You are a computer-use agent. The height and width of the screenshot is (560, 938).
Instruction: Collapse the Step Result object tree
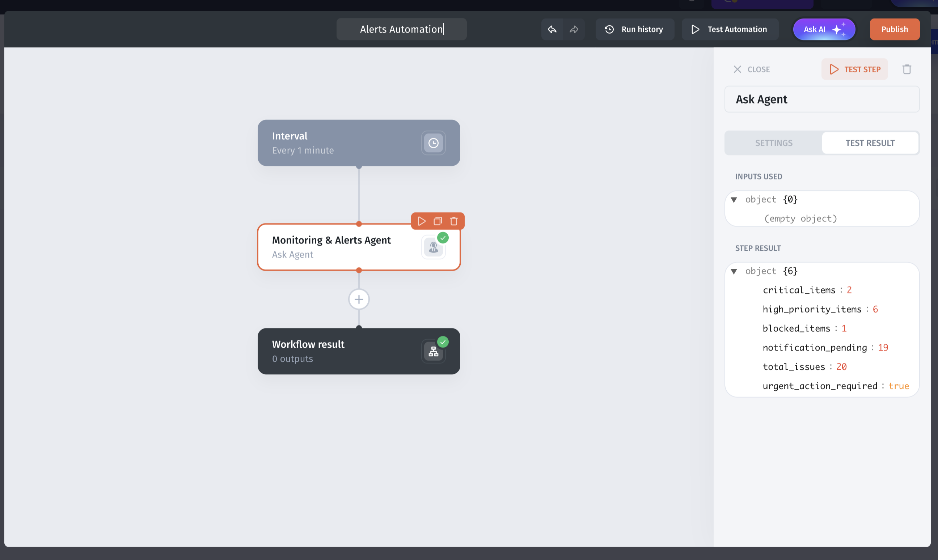click(x=734, y=271)
